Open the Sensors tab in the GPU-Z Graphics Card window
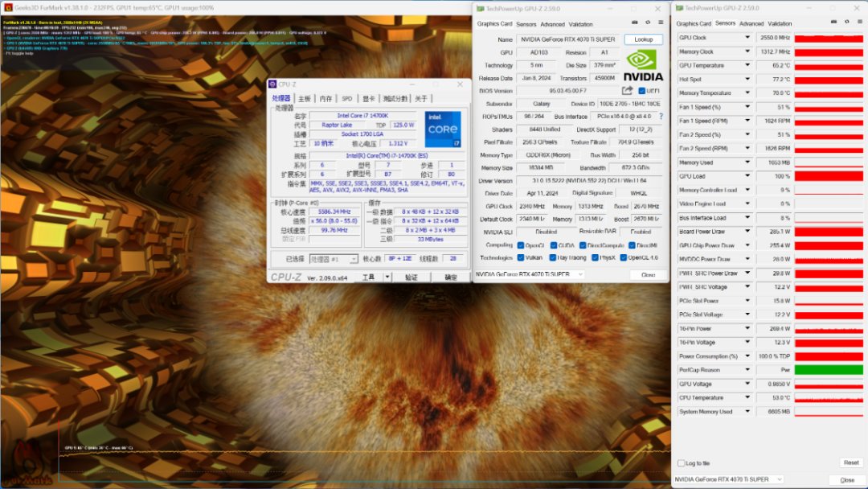868x489 pixels. pos(526,24)
